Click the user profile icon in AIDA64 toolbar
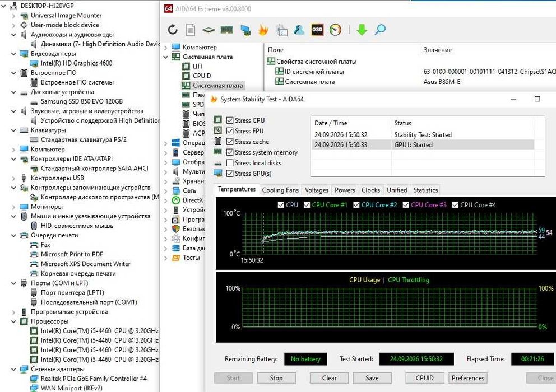Image resolution: width=556 pixels, height=392 pixels. [299, 30]
